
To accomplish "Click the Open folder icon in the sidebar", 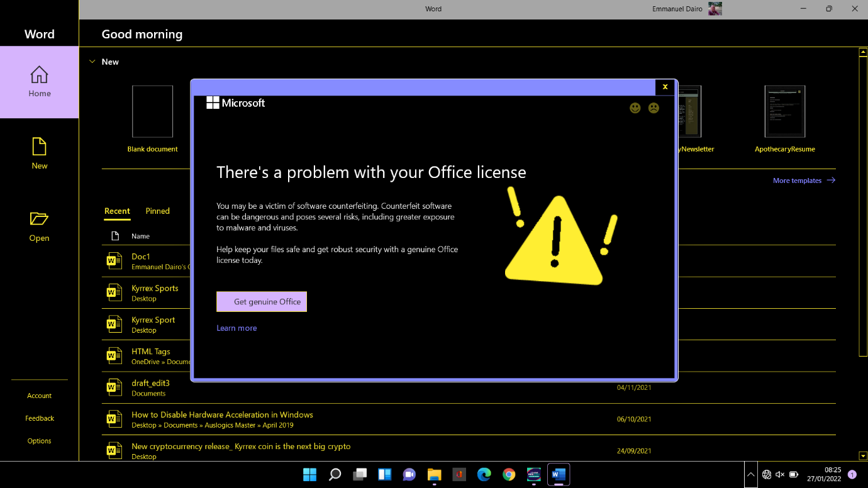I will click(x=39, y=218).
